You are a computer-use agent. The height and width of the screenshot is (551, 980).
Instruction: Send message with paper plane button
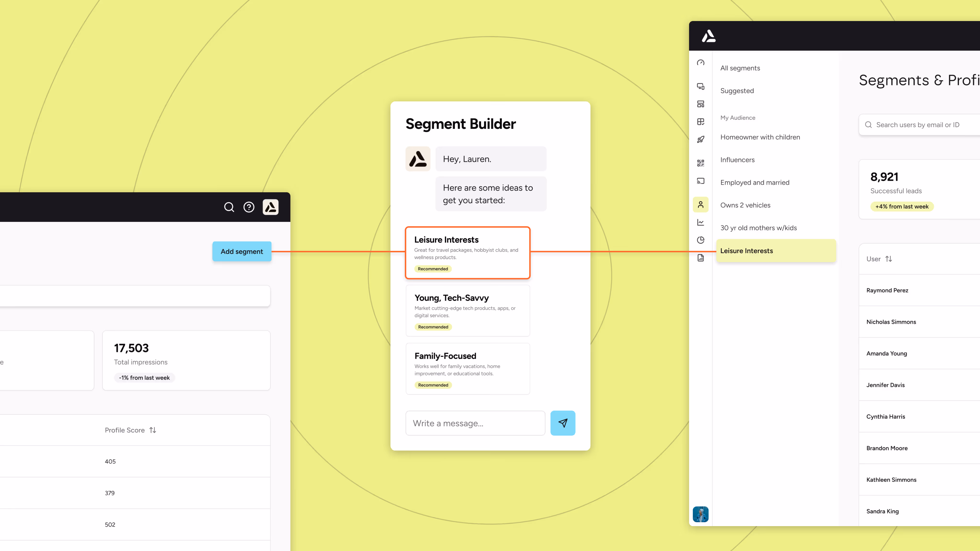[x=563, y=423]
